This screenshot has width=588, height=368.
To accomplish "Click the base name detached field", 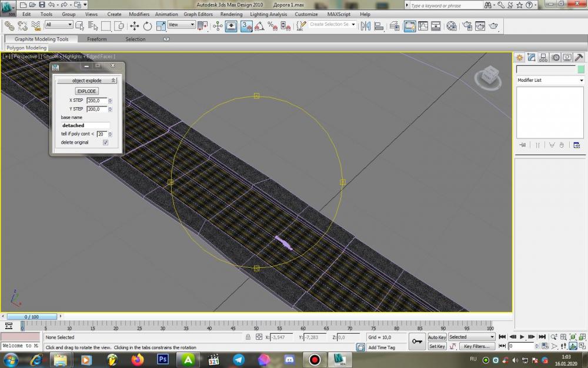I will pos(85,125).
